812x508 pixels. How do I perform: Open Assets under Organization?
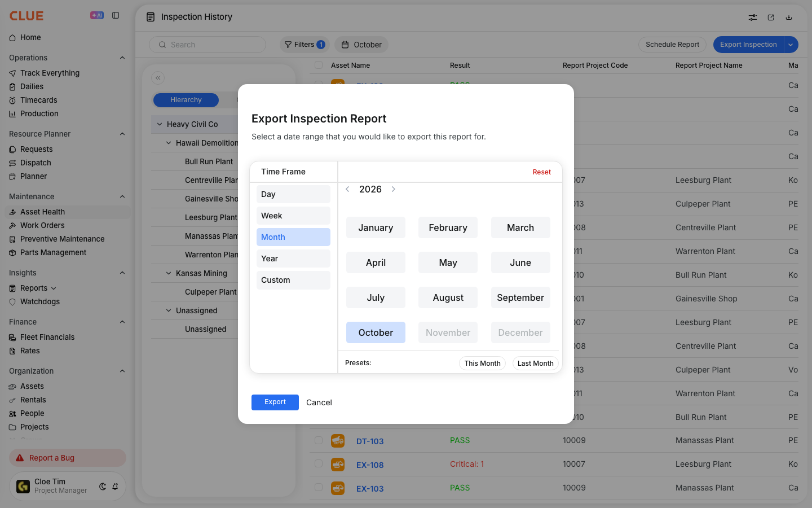(32, 386)
